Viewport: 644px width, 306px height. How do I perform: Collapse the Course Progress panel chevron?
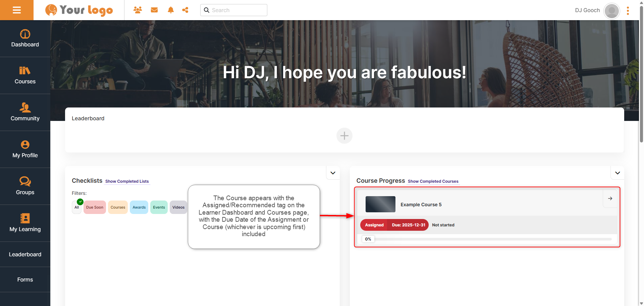pyautogui.click(x=617, y=173)
